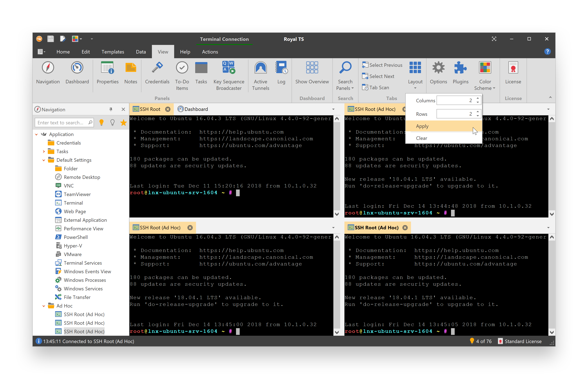The width and height of the screenshot is (588, 379).
Task: Open the Credentials panel
Action: pos(157,73)
